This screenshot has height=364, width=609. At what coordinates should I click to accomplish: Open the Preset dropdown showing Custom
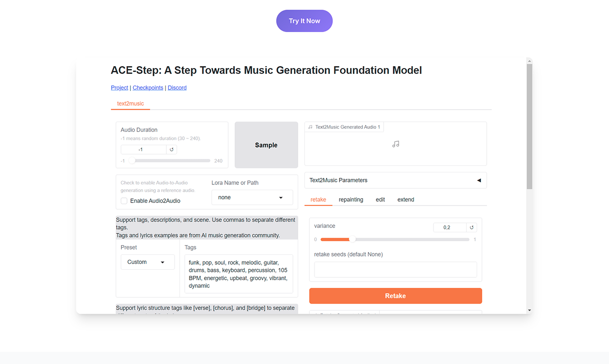[147, 262]
